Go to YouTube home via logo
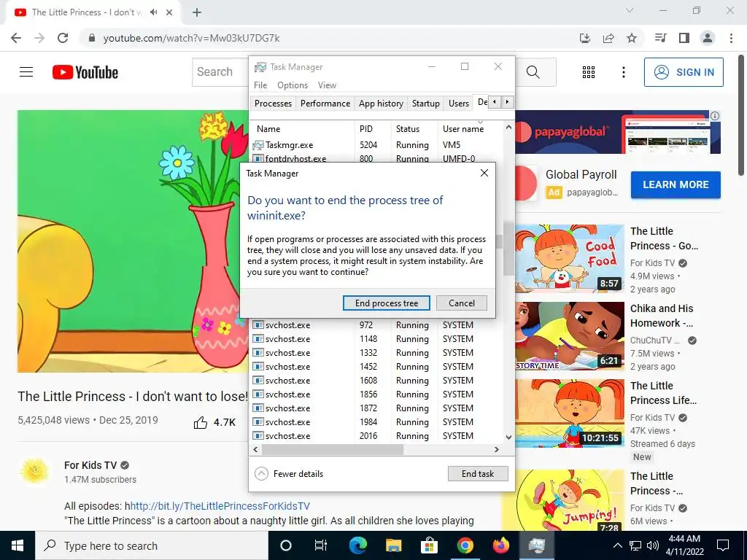The width and height of the screenshot is (747, 560). point(85,72)
